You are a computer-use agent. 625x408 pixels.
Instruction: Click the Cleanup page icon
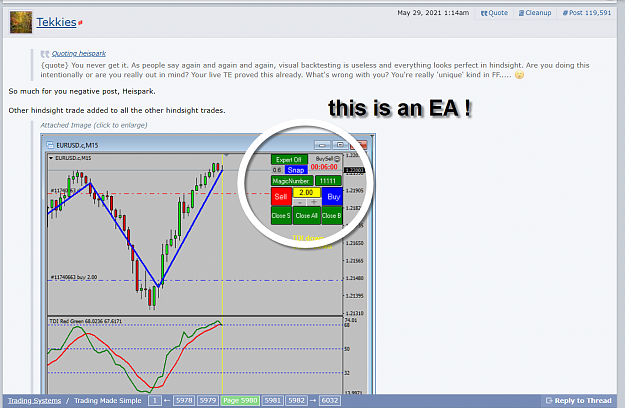pos(521,13)
